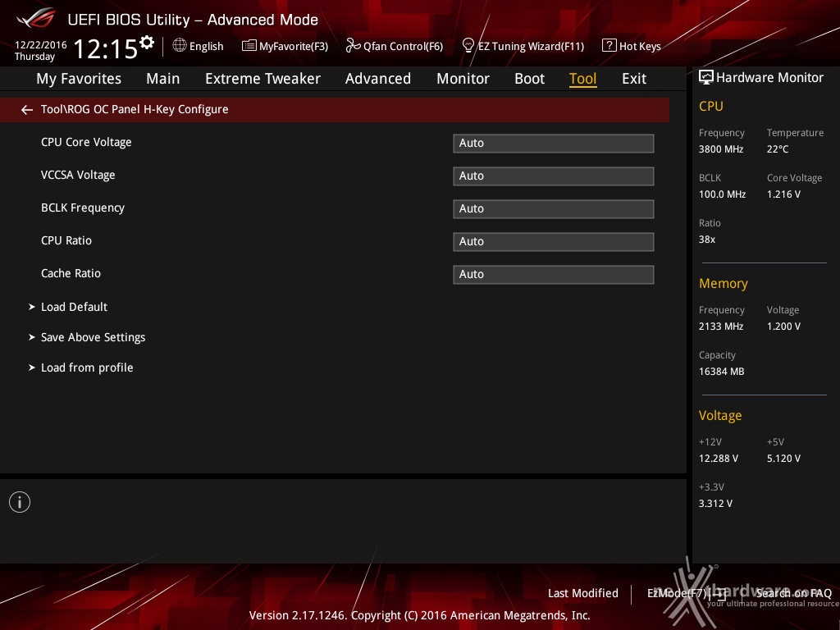Switch to the Boot tab
840x630 pixels.
[529, 79]
